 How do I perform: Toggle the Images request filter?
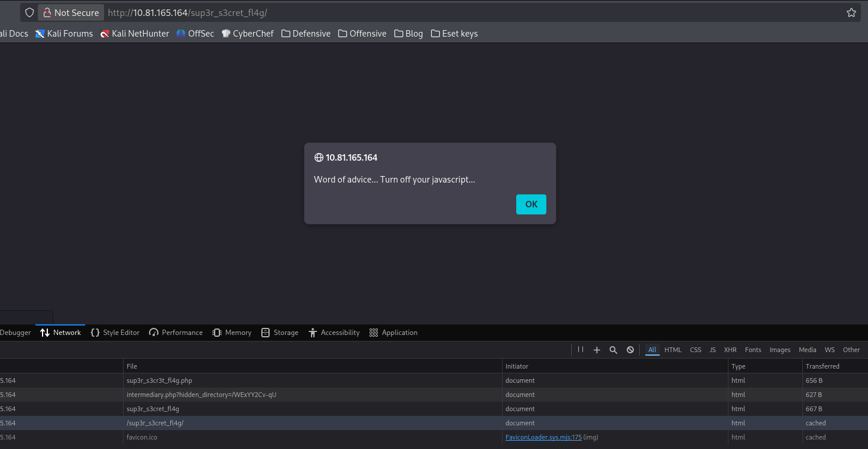tap(780, 350)
